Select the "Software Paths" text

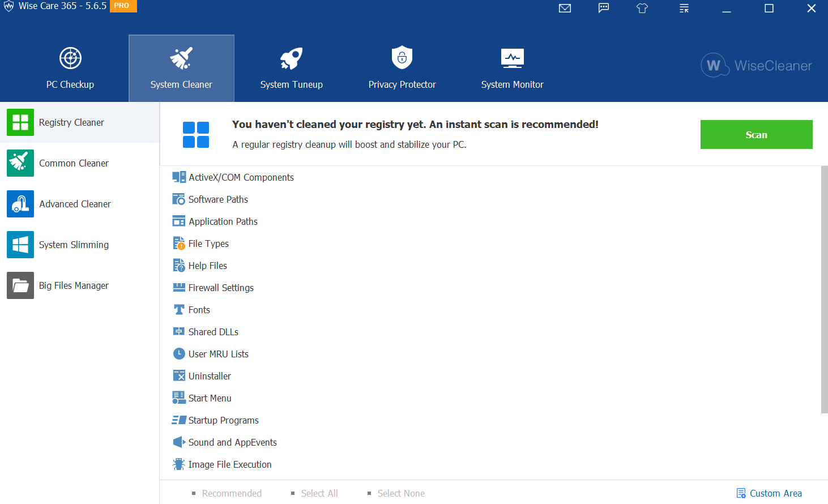click(x=218, y=199)
